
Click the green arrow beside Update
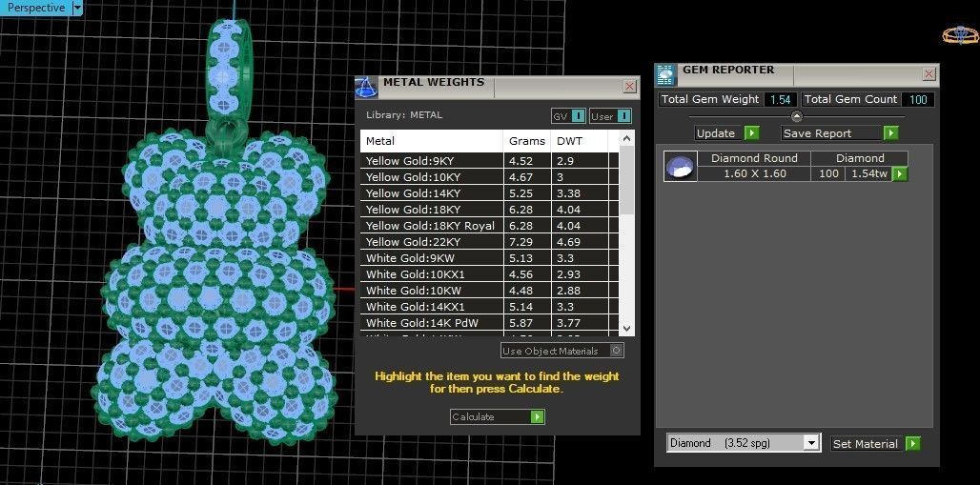tap(752, 133)
